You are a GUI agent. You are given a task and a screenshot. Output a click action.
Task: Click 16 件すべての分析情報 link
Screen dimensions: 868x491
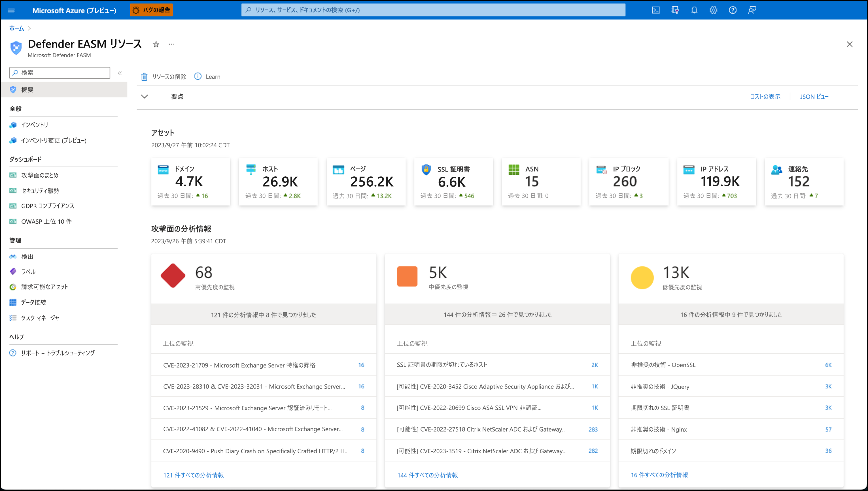(x=659, y=475)
